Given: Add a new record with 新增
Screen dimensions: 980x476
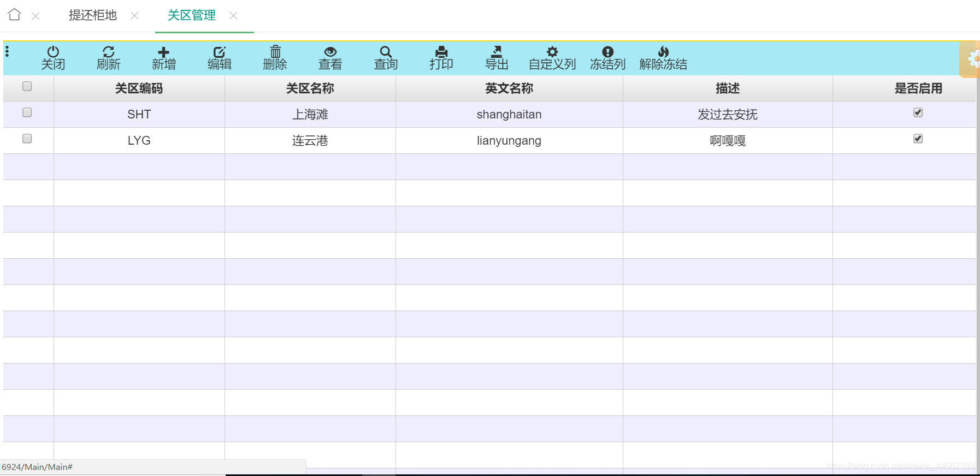Looking at the screenshot, I should [x=164, y=58].
